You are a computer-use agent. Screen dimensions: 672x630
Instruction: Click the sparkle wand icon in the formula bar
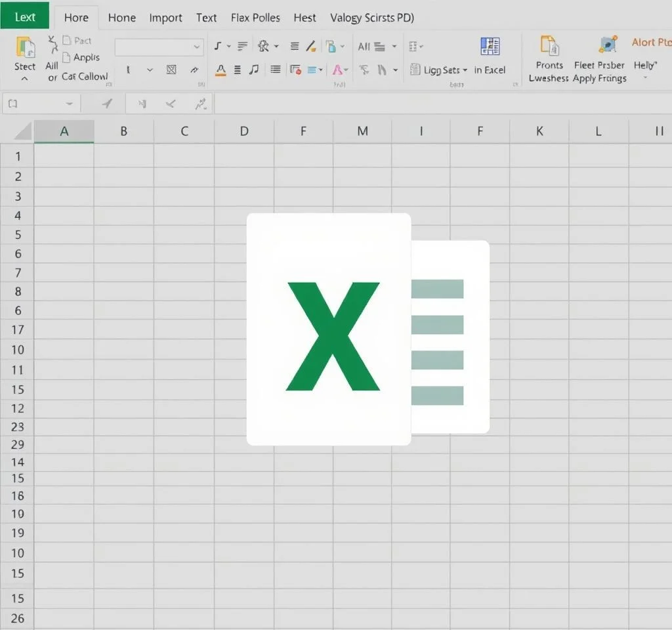click(201, 104)
